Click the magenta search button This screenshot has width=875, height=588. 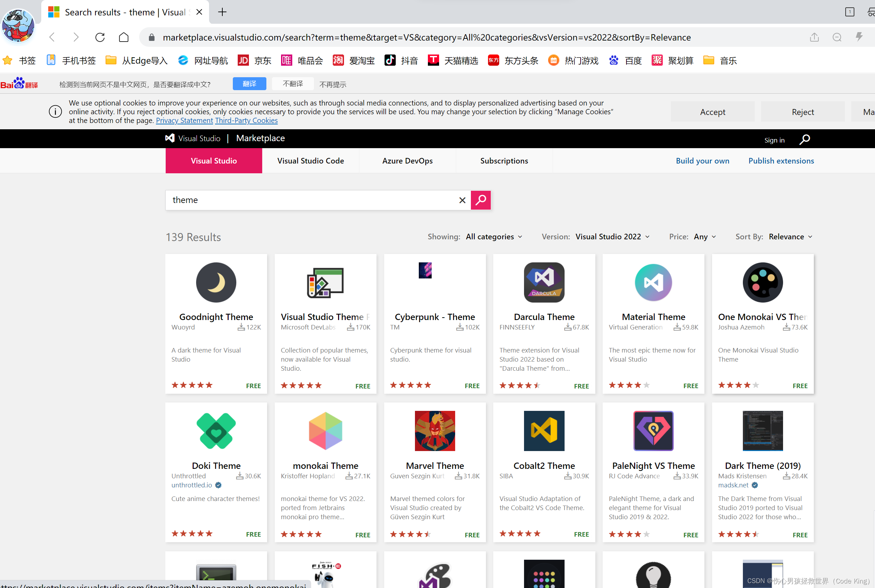tap(481, 200)
